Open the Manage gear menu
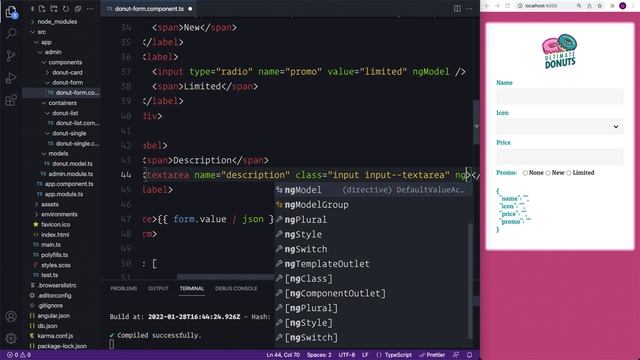The width and height of the screenshot is (640, 360). tap(11, 338)
